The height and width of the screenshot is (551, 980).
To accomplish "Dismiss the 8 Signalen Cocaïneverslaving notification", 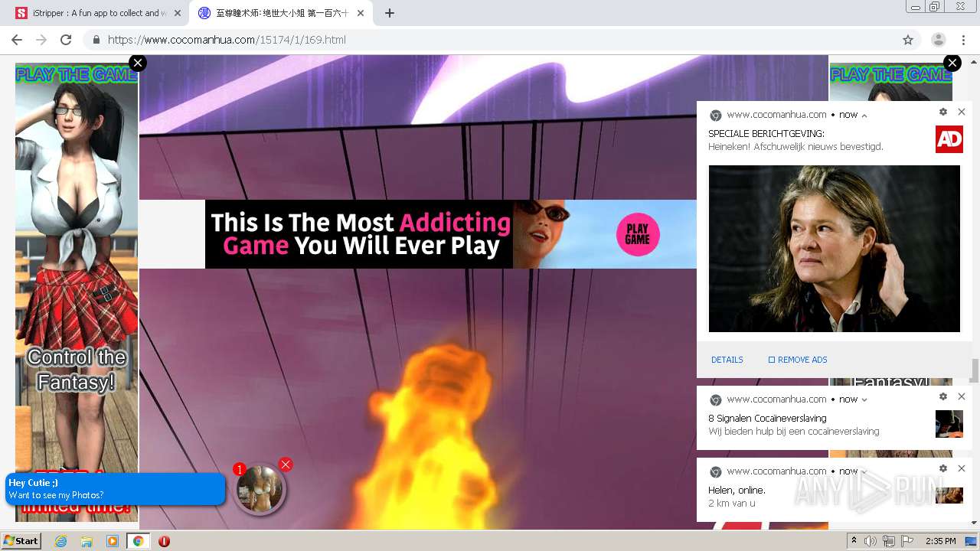I will [962, 396].
